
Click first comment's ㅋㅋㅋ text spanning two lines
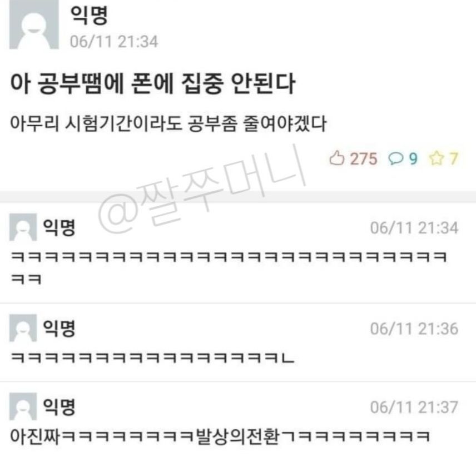[x=229, y=268]
